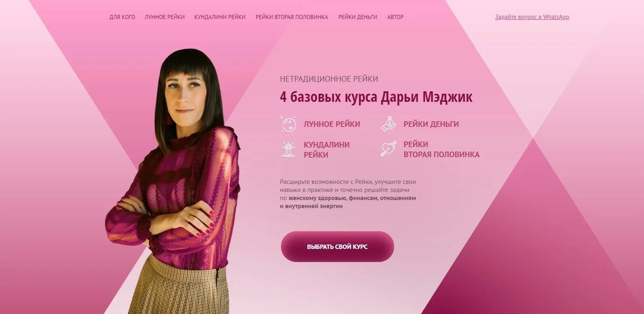Screen dimensions: 644x314
Task: Click the moon icon beside Лунное Рейки
Action: 288,124
